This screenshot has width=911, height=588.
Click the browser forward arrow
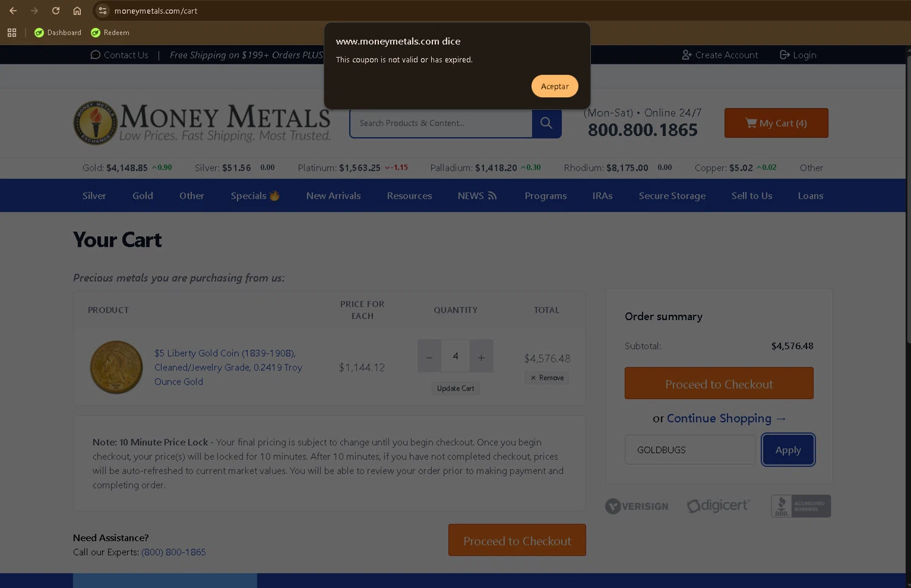(x=34, y=11)
